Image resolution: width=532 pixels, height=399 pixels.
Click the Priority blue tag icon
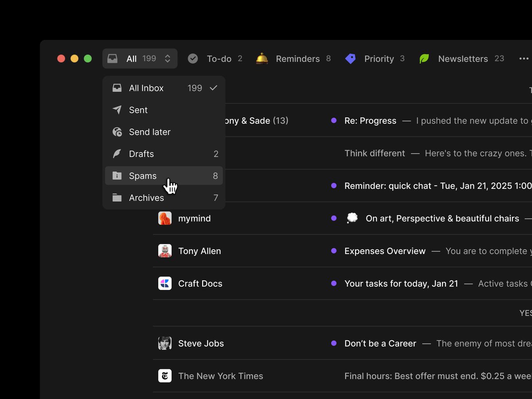point(351,59)
